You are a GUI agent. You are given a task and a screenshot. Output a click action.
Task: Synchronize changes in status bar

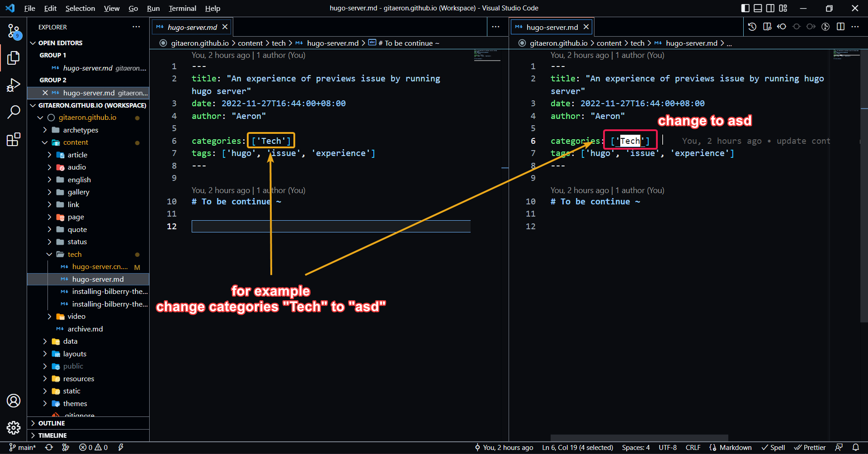pyautogui.click(x=49, y=447)
